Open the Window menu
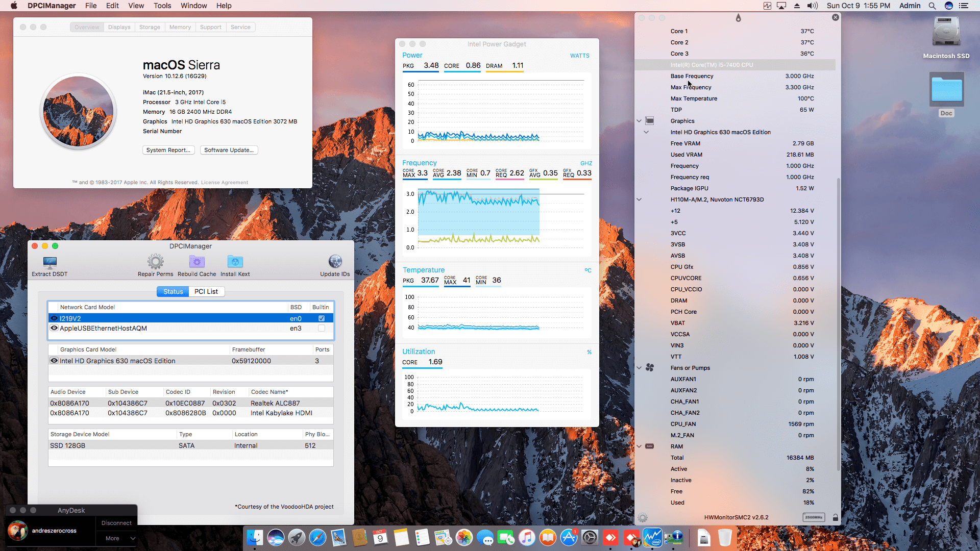 coord(193,6)
